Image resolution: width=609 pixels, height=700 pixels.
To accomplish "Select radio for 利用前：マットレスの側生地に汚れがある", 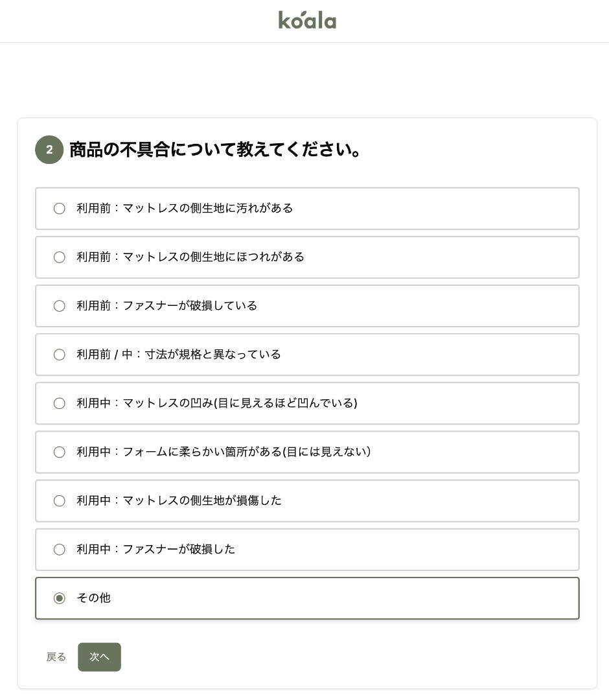I will (60, 209).
